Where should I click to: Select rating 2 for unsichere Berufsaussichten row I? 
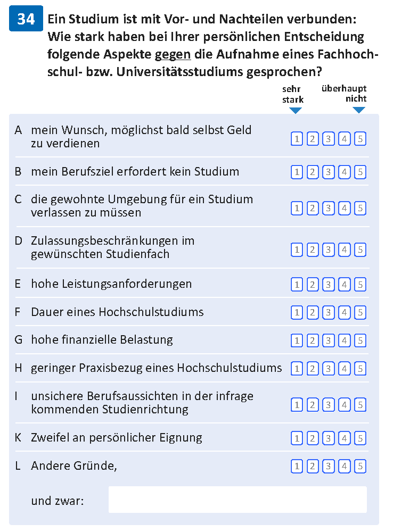pos(313,405)
